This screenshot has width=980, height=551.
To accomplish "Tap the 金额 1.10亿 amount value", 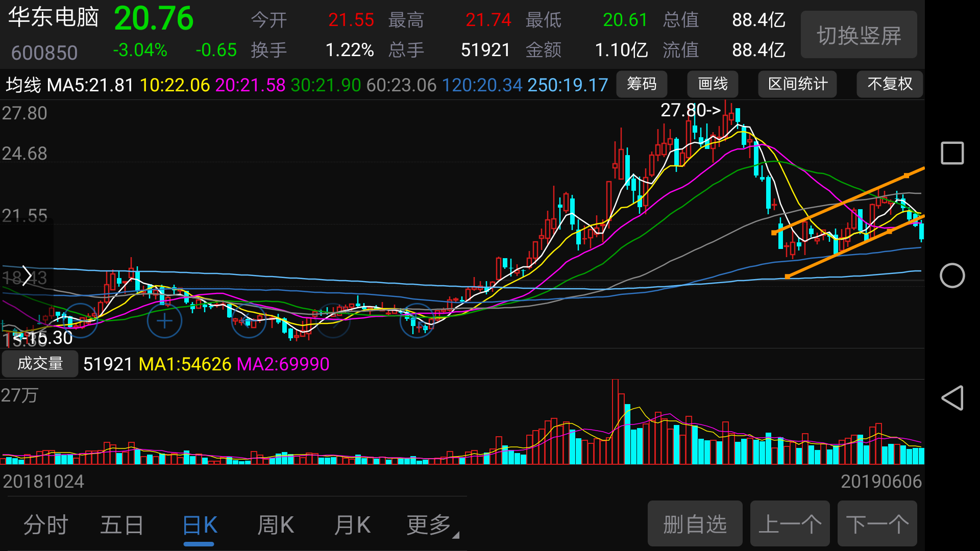I will click(x=621, y=50).
